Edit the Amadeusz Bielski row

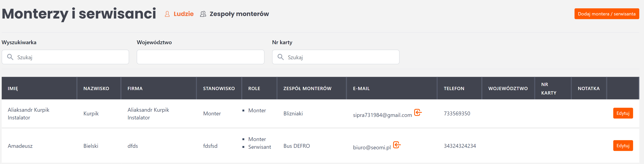(623, 145)
